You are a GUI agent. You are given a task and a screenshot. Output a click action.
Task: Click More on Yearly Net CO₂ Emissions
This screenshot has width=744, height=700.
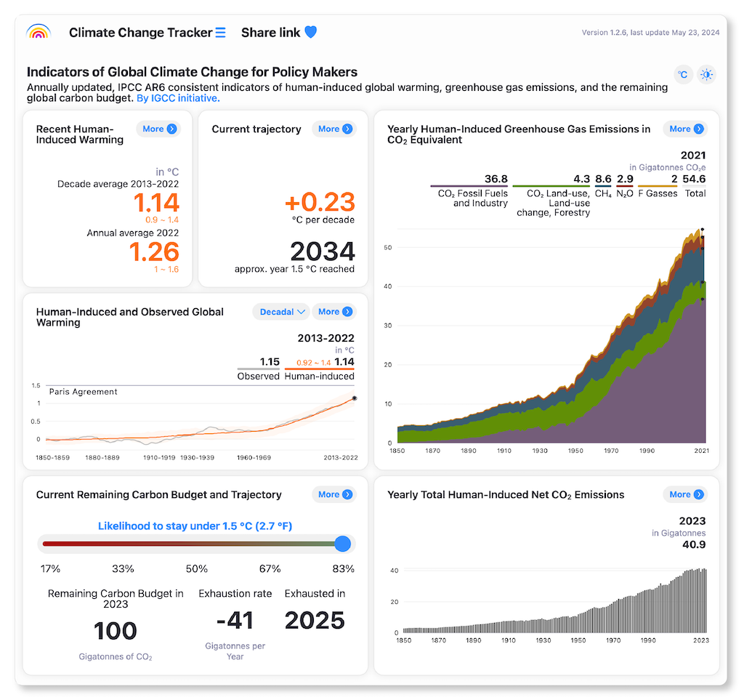[685, 494]
